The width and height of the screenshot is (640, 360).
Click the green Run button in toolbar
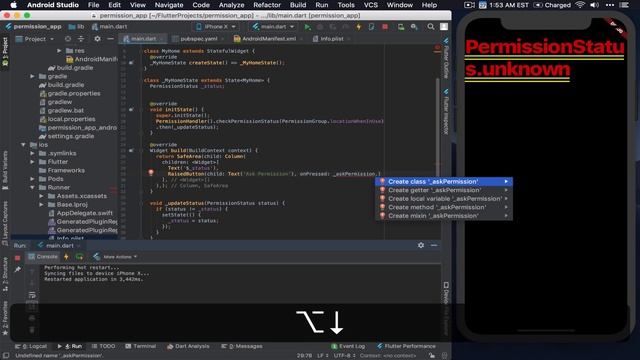(307, 27)
